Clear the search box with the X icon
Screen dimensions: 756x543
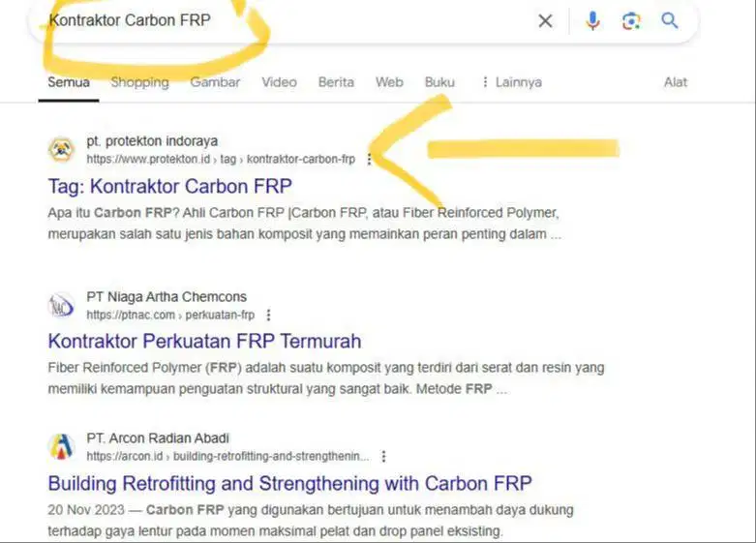tap(545, 20)
